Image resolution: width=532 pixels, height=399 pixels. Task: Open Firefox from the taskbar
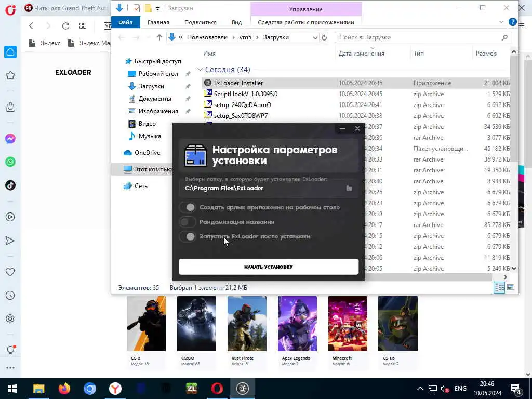pos(64,389)
